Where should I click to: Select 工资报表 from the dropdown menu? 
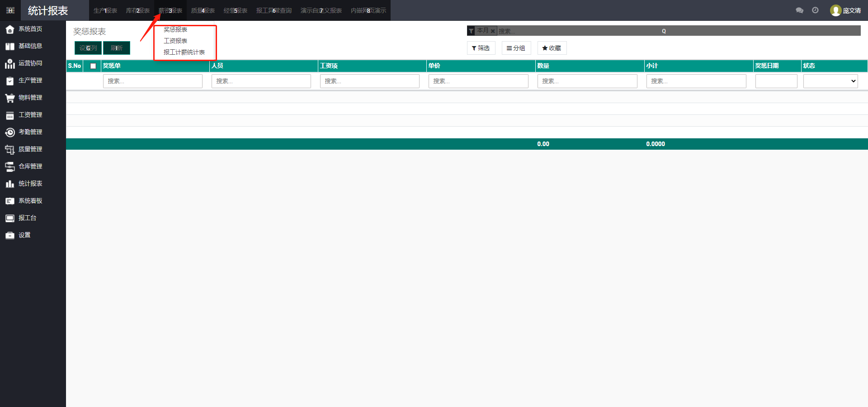click(175, 41)
